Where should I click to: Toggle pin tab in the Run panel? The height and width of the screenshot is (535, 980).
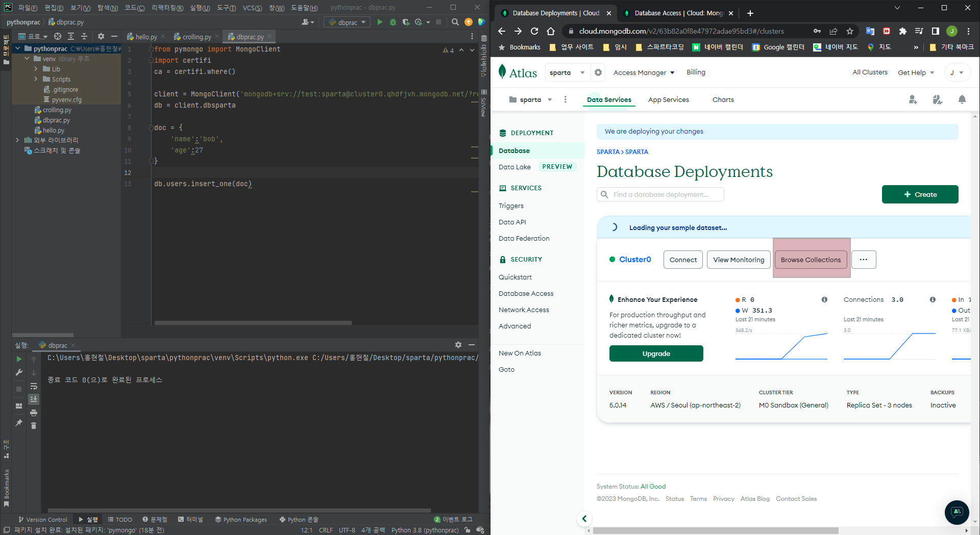[19, 423]
